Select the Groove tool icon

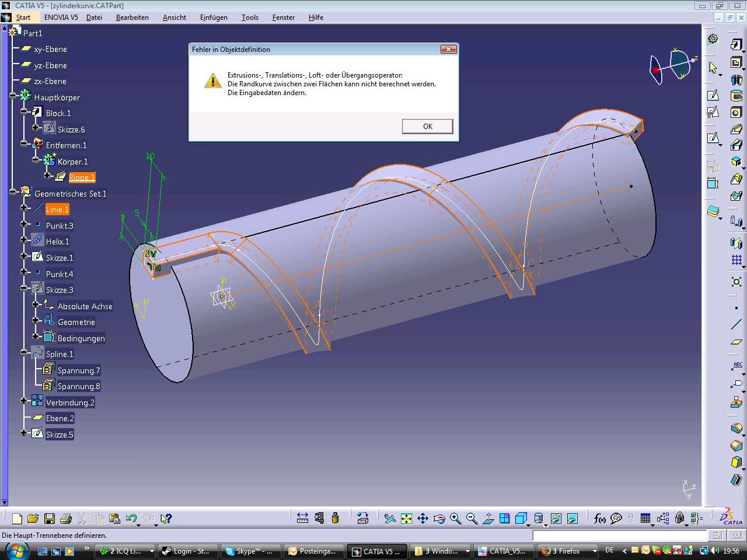pyautogui.click(x=736, y=96)
